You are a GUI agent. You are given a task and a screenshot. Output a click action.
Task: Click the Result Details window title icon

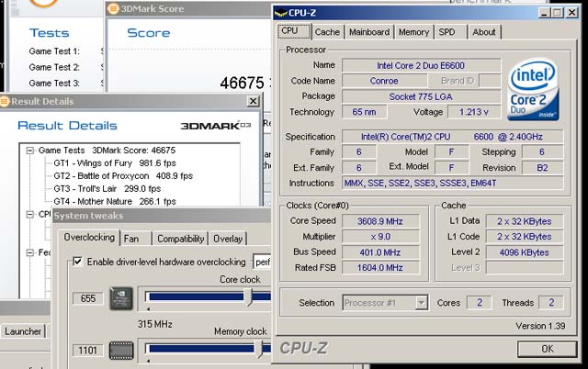tap(5, 101)
